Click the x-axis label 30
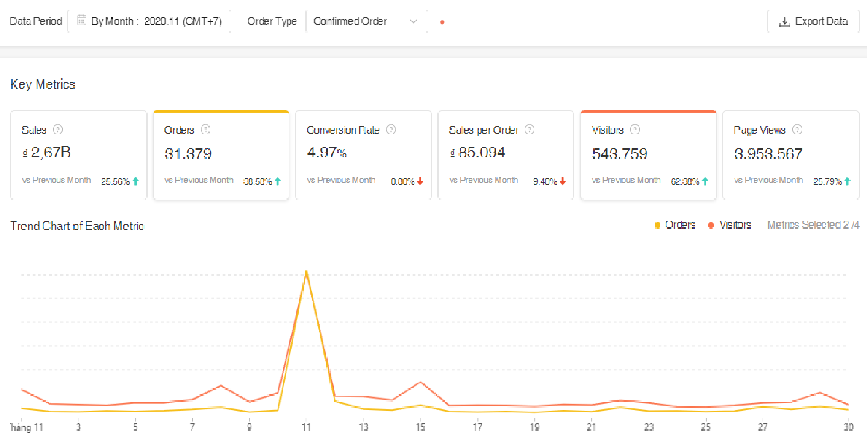Viewport: 868px width, 448px height. pyautogui.click(x=848, y=427)
